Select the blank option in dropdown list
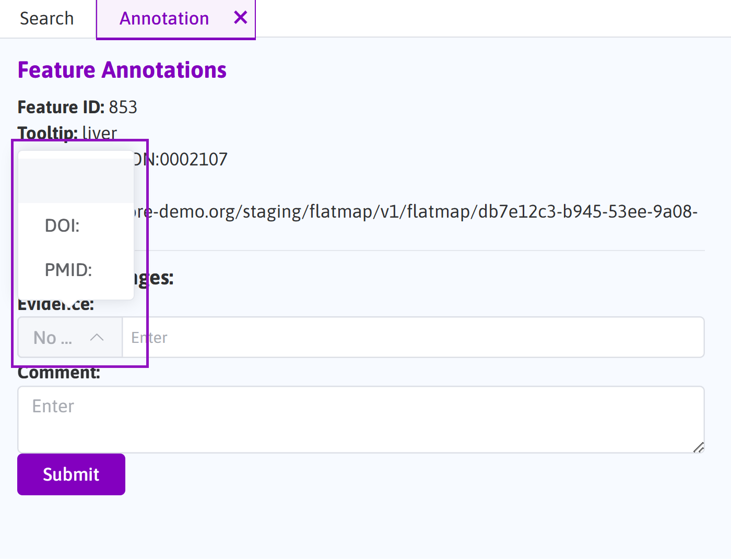 click(76, 181)
